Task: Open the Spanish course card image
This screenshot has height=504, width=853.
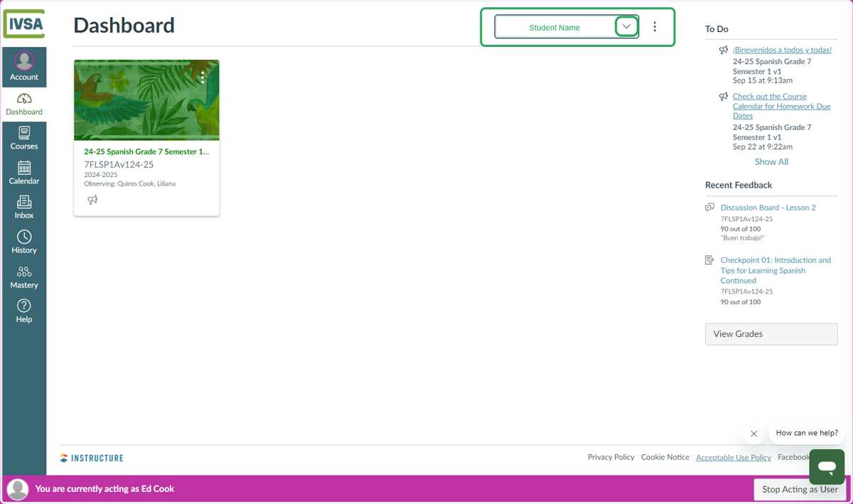Action: [x=146, y=100]
